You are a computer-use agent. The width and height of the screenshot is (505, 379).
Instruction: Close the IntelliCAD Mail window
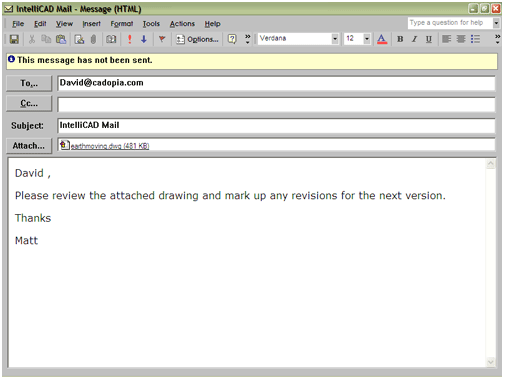496,9
